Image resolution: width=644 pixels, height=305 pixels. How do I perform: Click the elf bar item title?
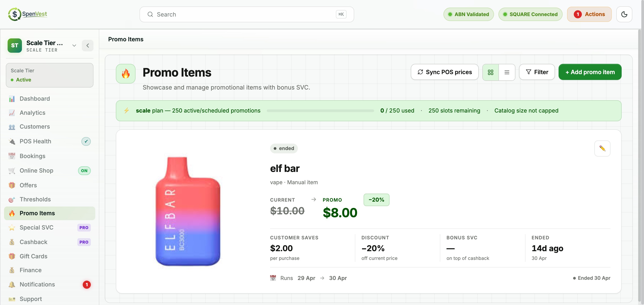pyautogui.click(x=285, y=169)
